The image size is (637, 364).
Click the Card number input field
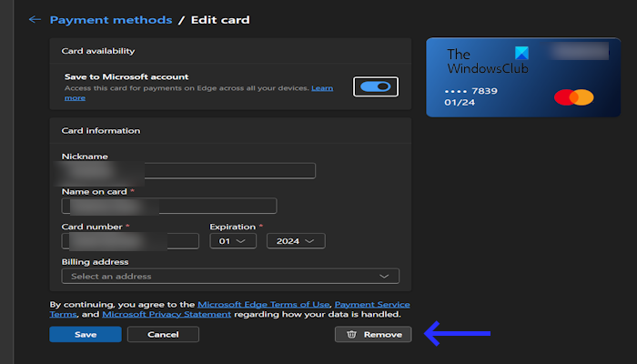(x=130, y=241)
